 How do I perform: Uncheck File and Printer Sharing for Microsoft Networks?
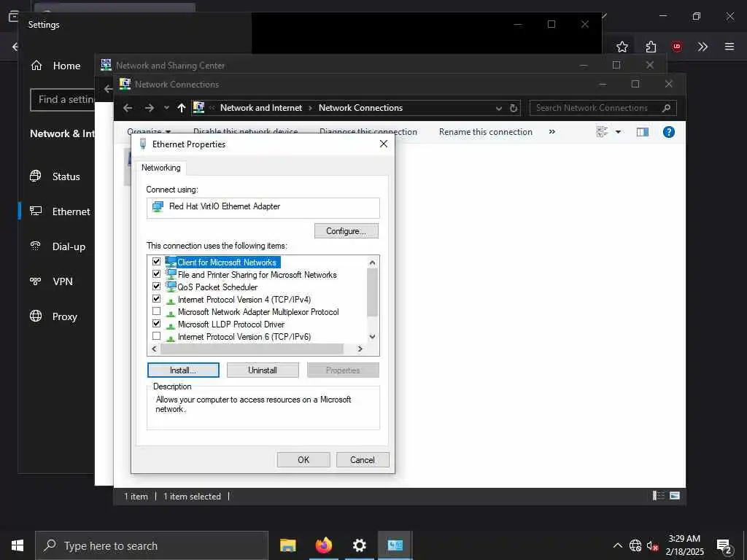pyautogui.click(x=156, y=274)
